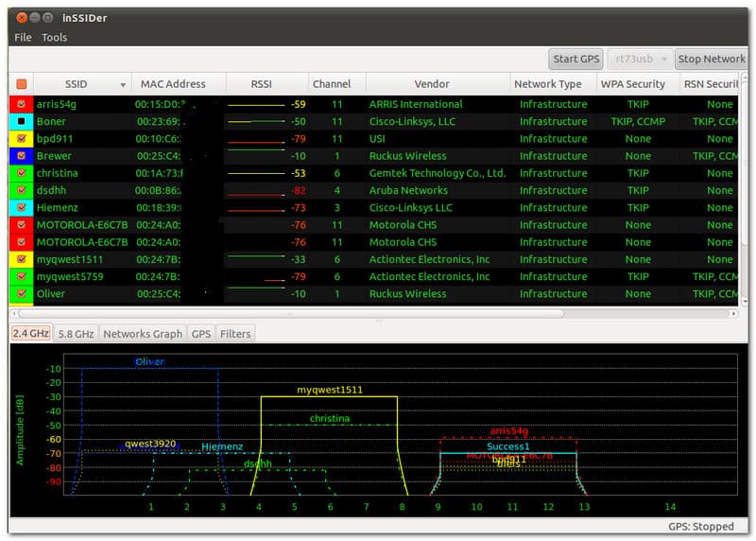
Task: Uncheck the arris54g network checkbox
Action: coord(21,105)
